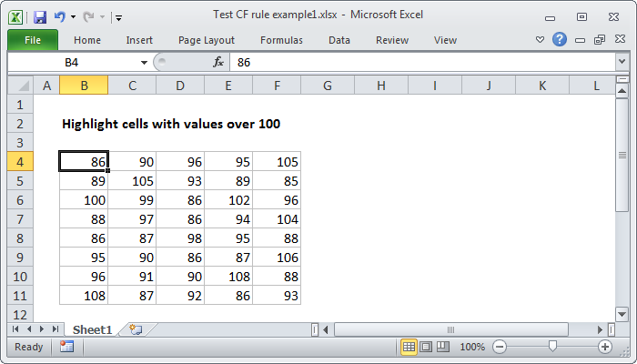Select cell D8 containing 98

[x=180, y=238]
